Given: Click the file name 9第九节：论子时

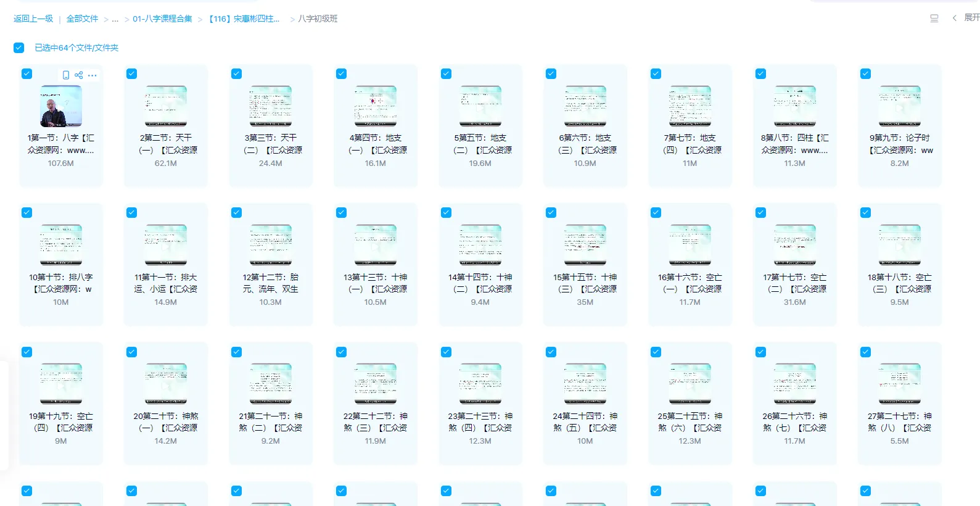Looking at the screenshot, I should [900, 144].
